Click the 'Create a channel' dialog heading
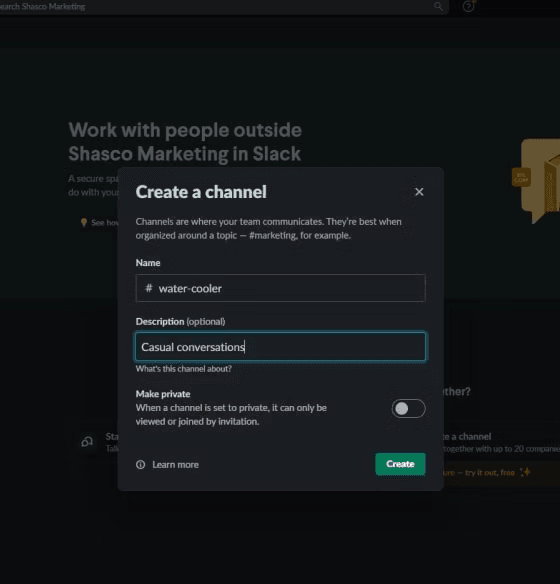Image resolution: width=560 pixels, height=584 pixels. coord(201,192)
